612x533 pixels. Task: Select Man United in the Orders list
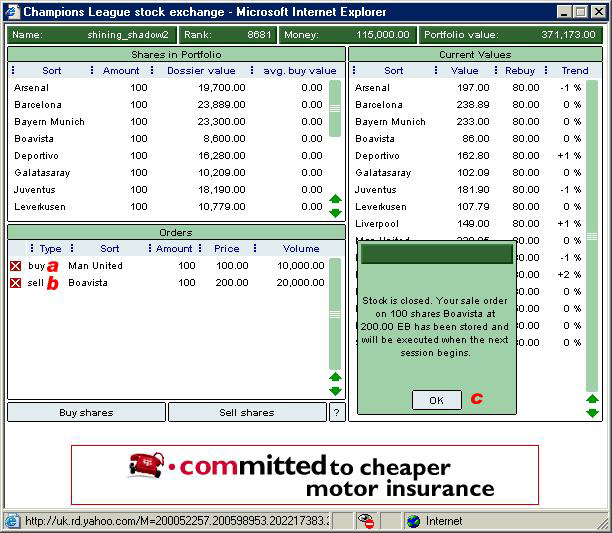pos(95,266)
